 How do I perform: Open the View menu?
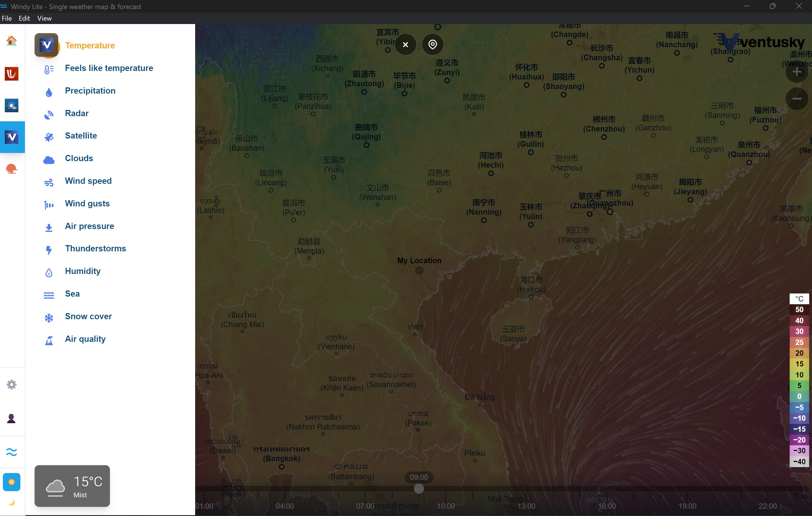point(44,18)
